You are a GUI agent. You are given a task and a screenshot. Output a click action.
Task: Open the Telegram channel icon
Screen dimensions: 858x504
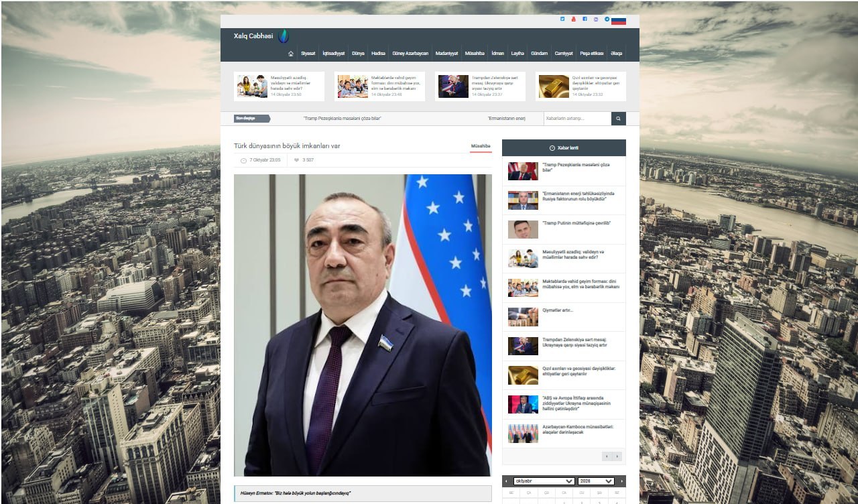click(x=607, y=19)
